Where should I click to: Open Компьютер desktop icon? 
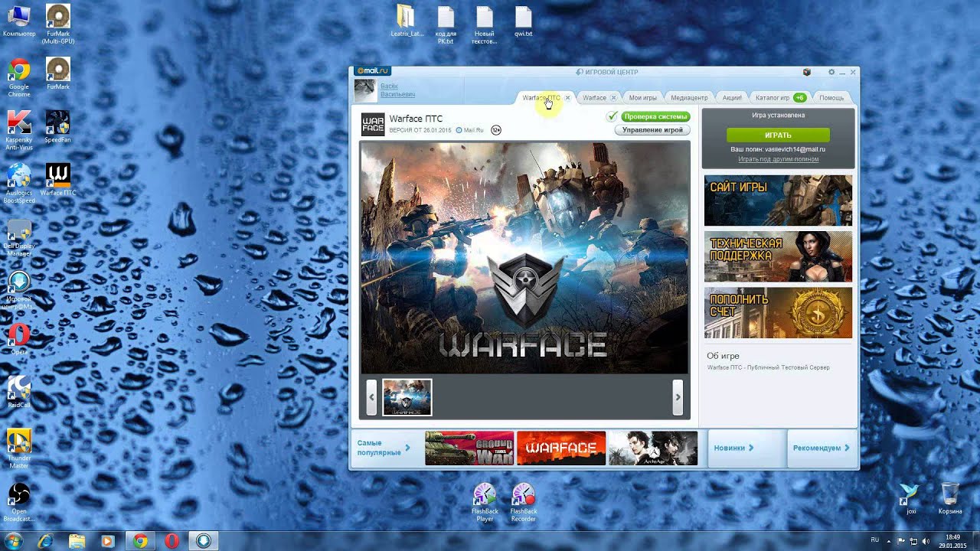19,21
